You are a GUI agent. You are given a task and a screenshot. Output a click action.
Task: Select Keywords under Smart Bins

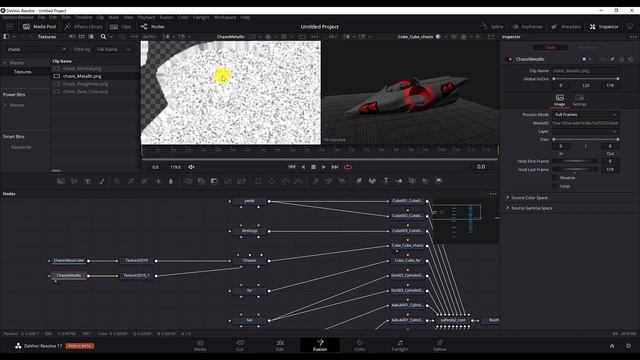(x=21, y=147)
